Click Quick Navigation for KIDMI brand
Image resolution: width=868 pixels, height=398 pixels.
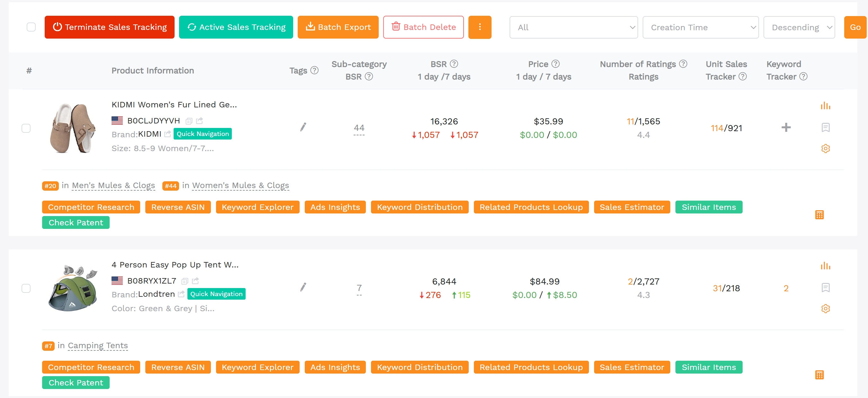(203, 134)
